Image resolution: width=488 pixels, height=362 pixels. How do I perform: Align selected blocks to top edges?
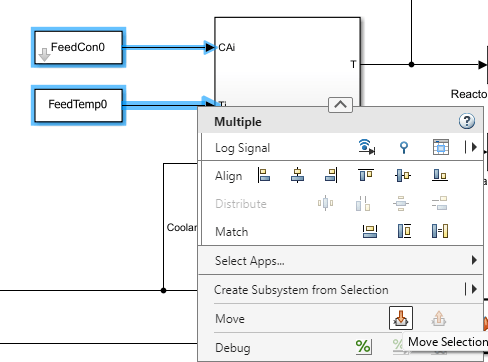(366, 175)
